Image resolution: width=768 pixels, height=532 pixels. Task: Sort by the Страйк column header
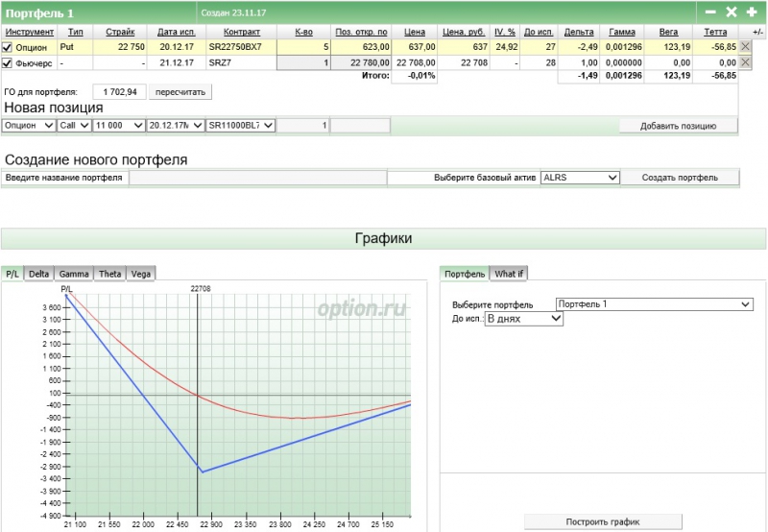pos(119,32)
